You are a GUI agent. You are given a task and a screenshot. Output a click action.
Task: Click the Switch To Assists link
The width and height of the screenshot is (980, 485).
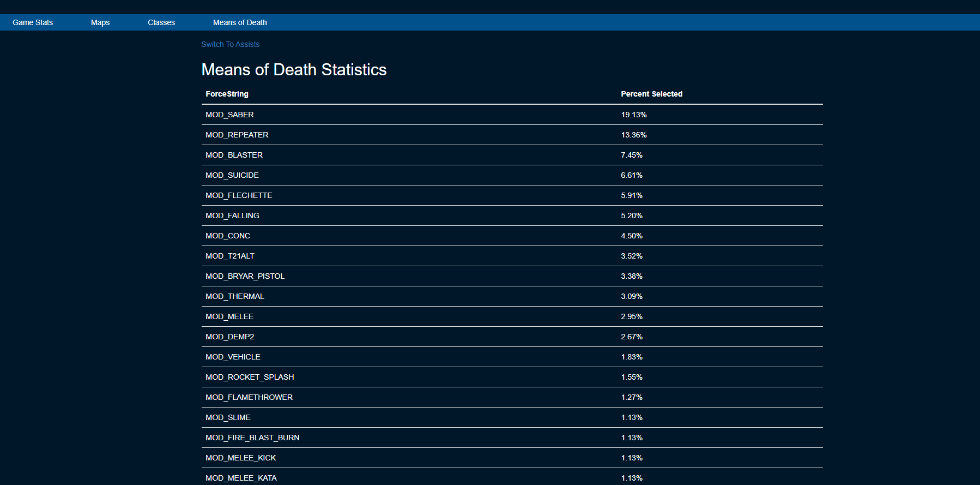coord(230,44)
